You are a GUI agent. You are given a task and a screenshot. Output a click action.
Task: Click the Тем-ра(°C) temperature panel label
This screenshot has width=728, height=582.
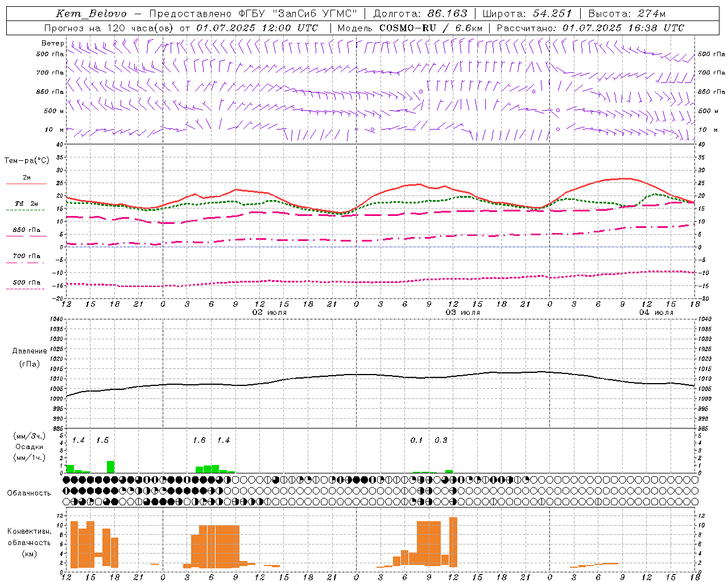pos(27,161)
